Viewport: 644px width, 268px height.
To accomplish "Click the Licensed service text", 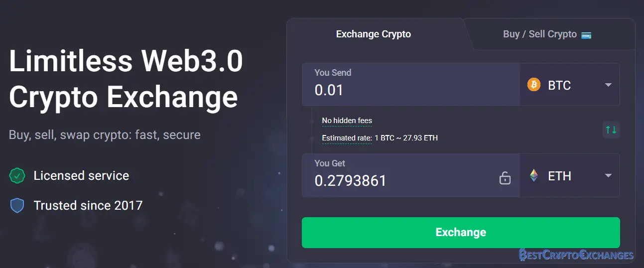I will click(x=81, y=176).
